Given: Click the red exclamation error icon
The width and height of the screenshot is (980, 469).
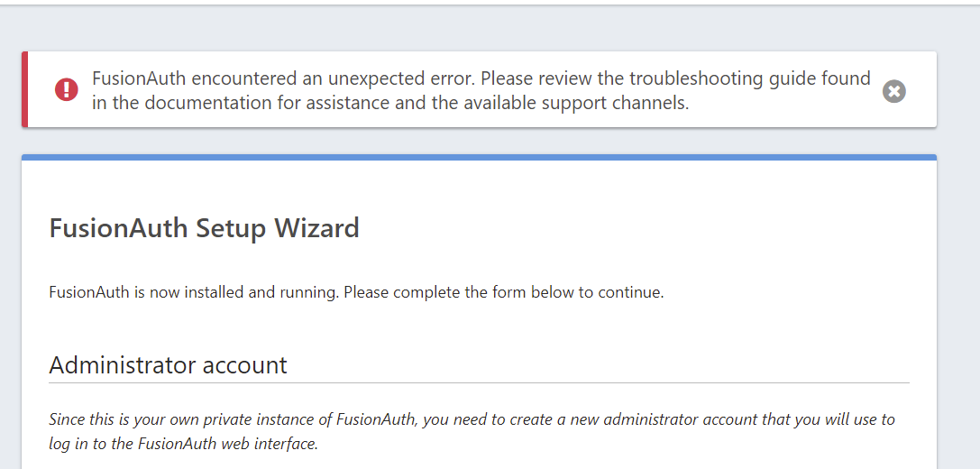Looking at the screenshot, I should click(66, 89).
